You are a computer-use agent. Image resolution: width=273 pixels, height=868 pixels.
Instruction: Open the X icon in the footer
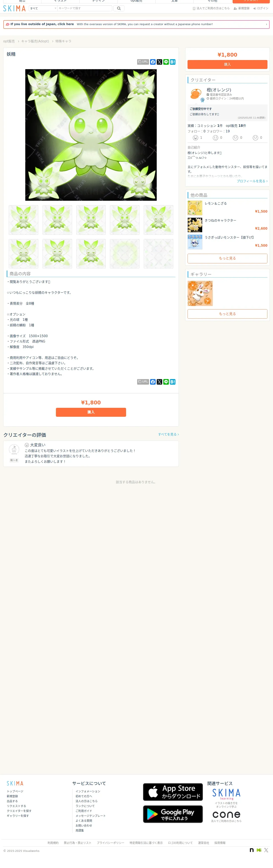pyautogui.click(x=266, y=850)
